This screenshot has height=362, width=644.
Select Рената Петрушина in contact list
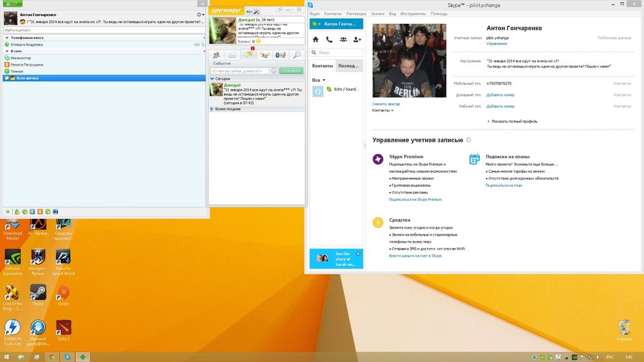(26, 64)
